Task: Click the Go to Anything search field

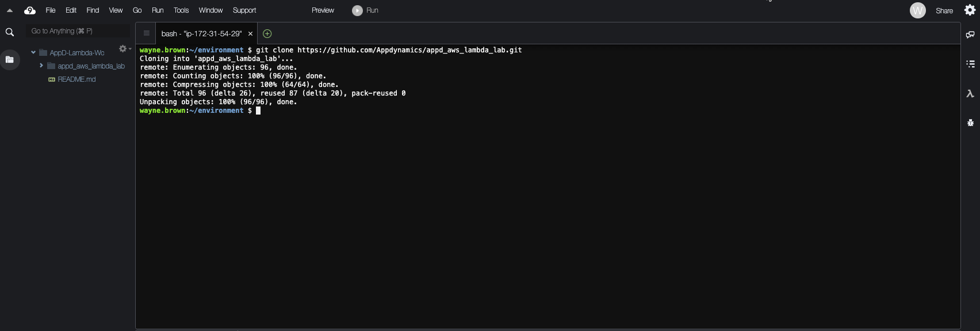Action: (78, 31)
